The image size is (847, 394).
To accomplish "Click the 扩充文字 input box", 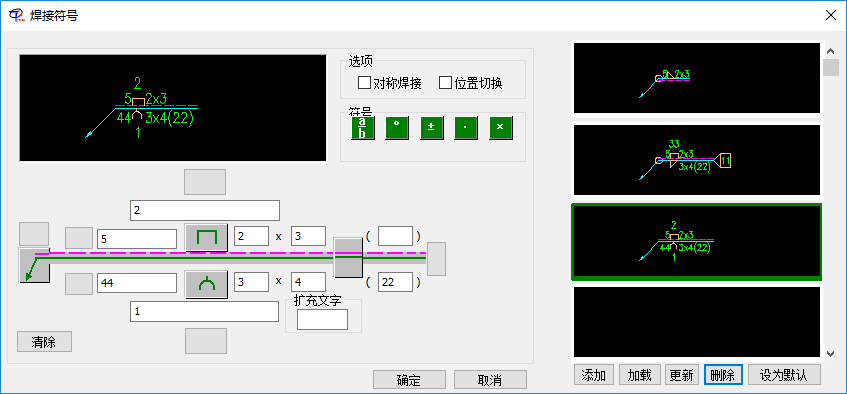I will [x=322, y=319].
